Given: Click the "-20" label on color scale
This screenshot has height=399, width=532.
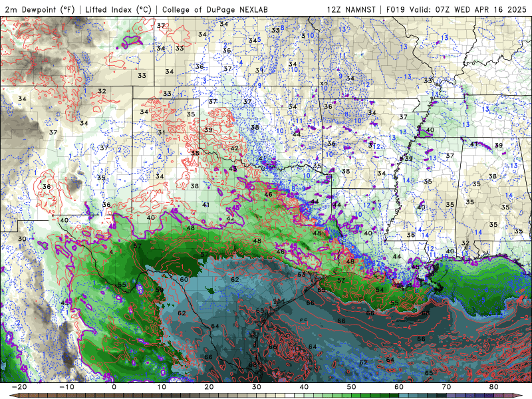Looking at the screenshot, I should [x=19, y=387].
